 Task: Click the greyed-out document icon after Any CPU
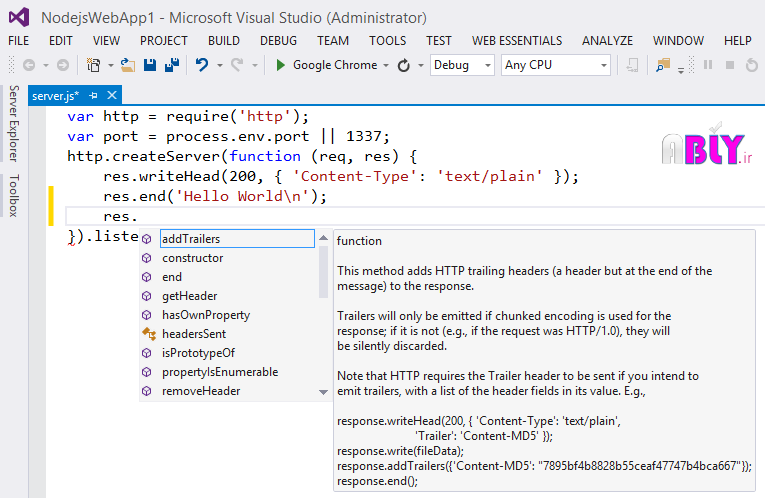632,65
